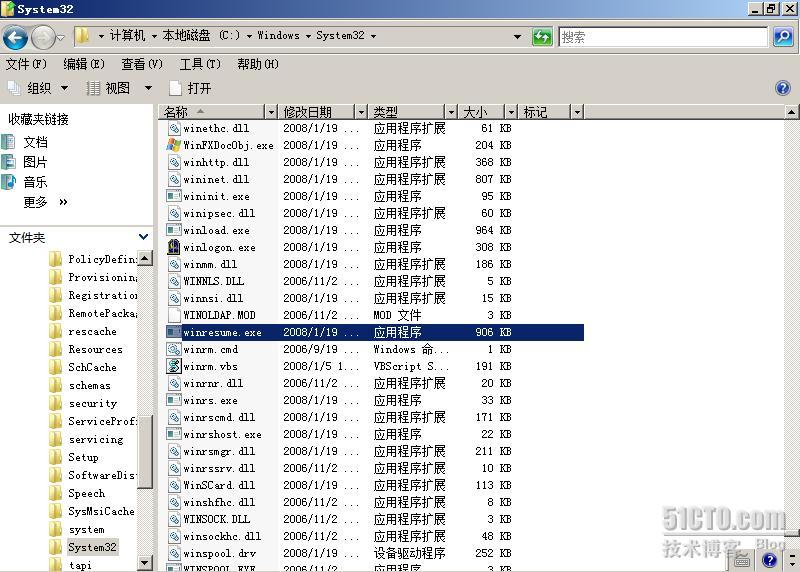
Task: Click the System32 folder icon in tree
Action: tap(56, 547)
